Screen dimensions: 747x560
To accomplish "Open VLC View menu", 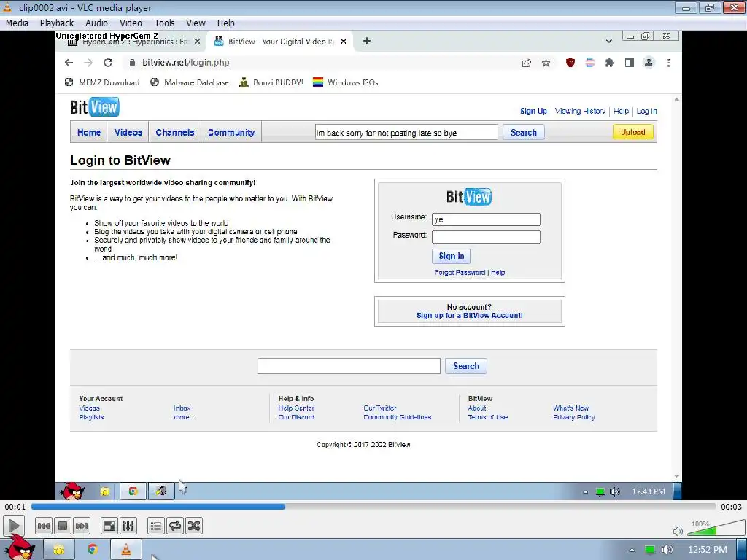I will pos(196,23).
